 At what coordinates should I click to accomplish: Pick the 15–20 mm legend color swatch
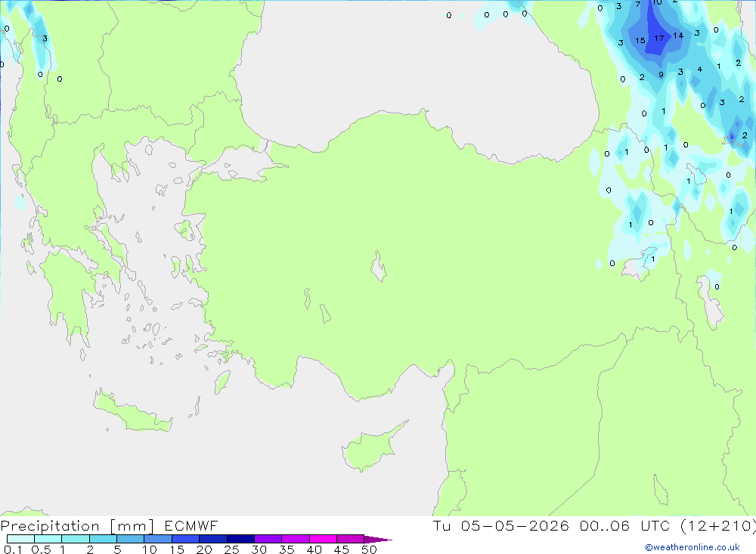[x=186, y=539]
